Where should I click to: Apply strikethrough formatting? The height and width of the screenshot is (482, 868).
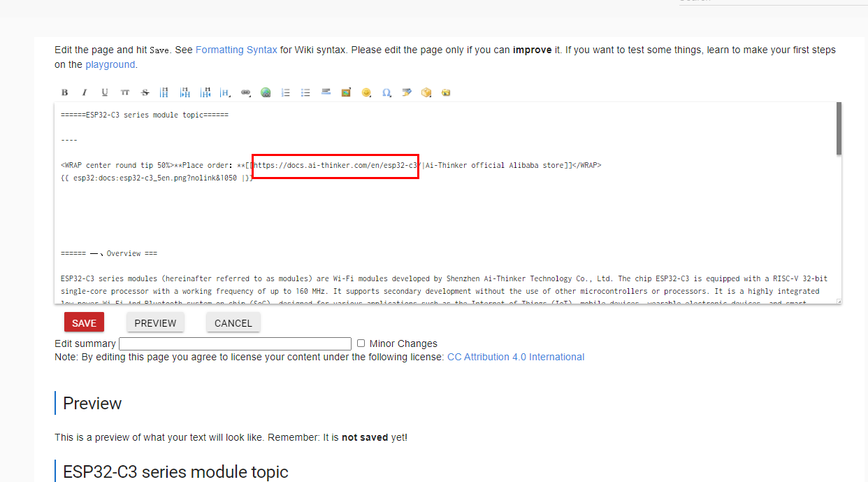point(145,92)
